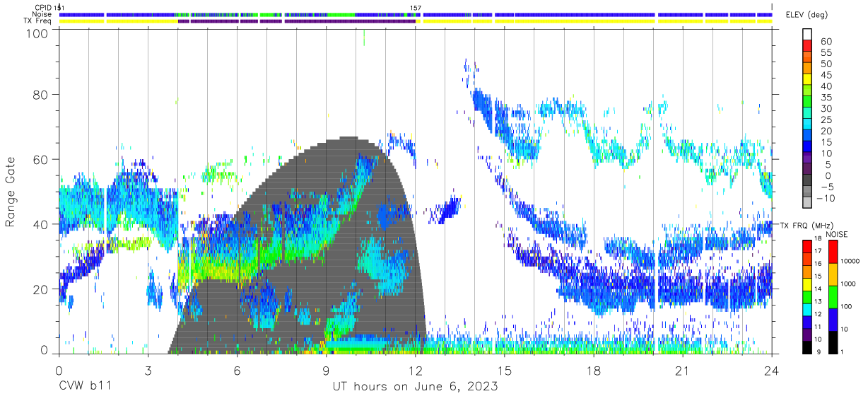Click UT hours axis tick '3'
The width and height of the screenshot is (868, 401).
[x=148, y=371]
